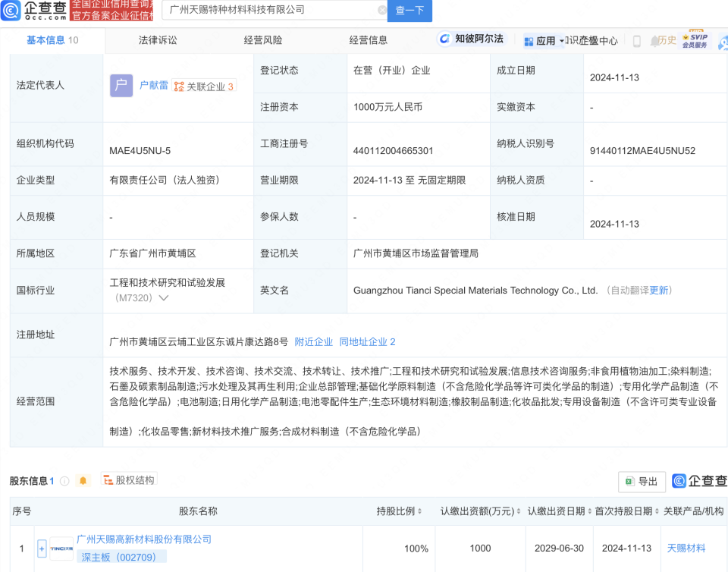Click 1000万元人民币 registered capital value
The image size is (728, 572).
pyautogui.click(x=388, y=107)
